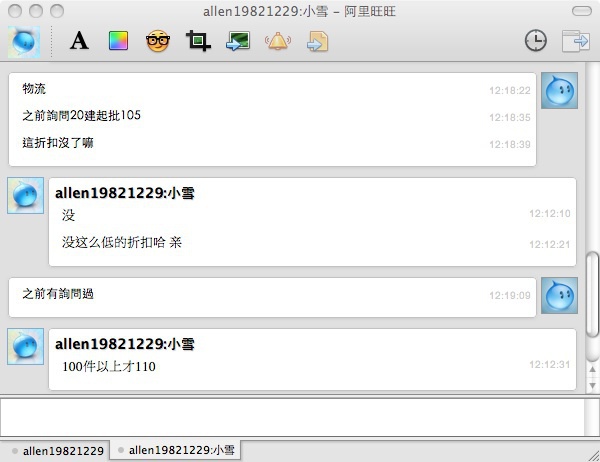Send a nudge with the bell icon
Image resolution: width=600 pixels, height=462 pixels.
coord(278,41)
